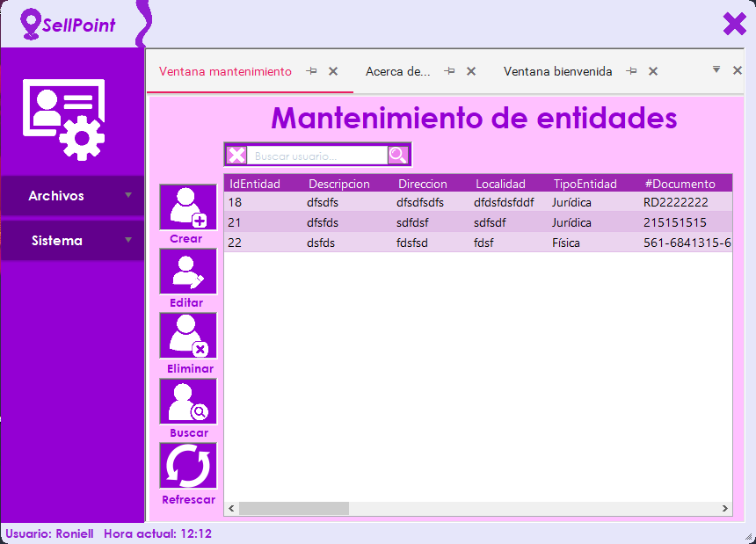Close the SellPoint application window
This screenshot has height=544, width=756.
[734, 24]
